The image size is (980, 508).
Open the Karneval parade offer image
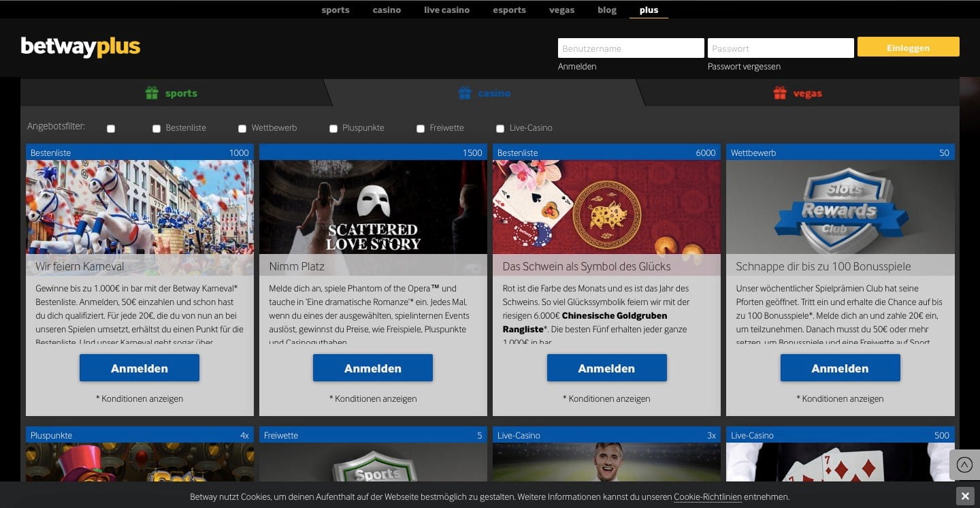pos(140,208)
